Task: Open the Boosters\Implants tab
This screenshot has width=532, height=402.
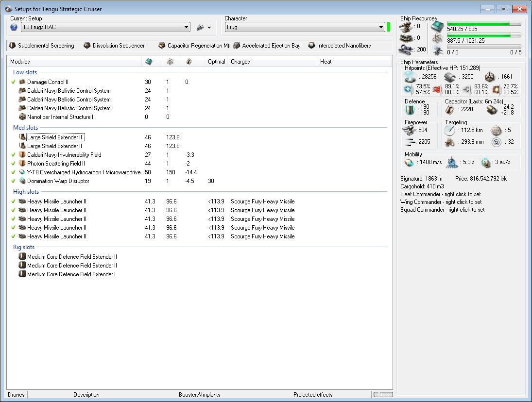Action: [x=200, y=395]
